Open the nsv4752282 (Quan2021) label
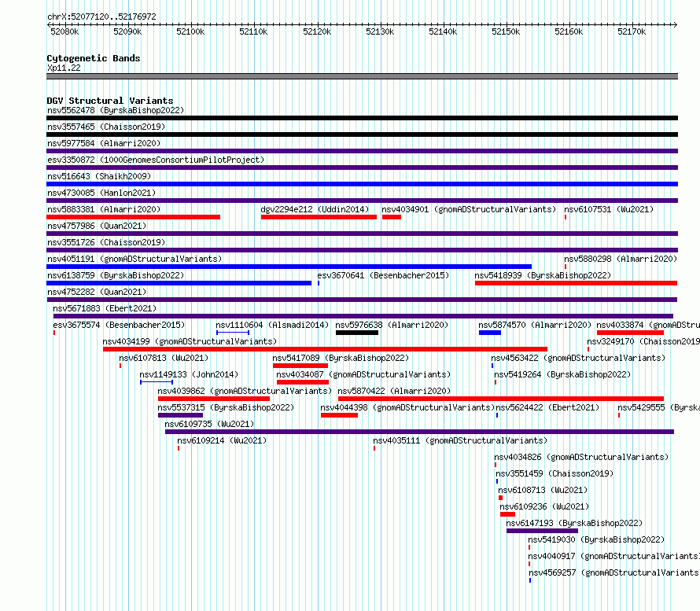The height and width of the screenshot is (611, 700). pyautogui.click(x=97, y=292)
